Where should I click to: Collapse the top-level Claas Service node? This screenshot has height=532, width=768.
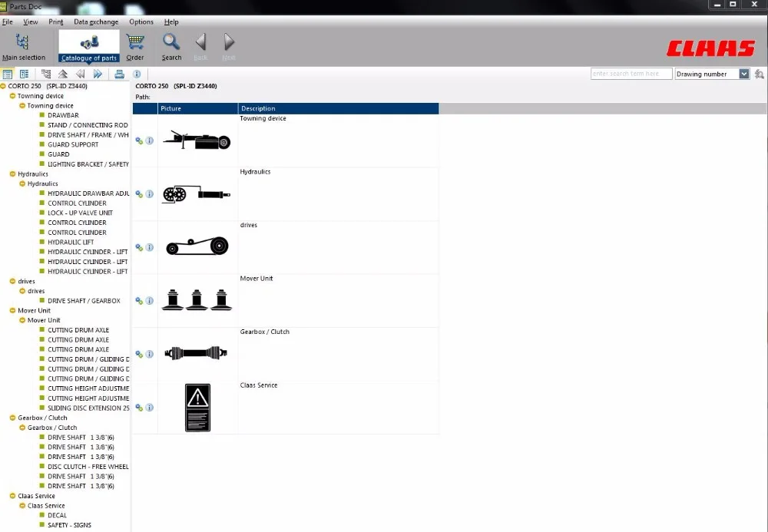(x=13, y=496)
